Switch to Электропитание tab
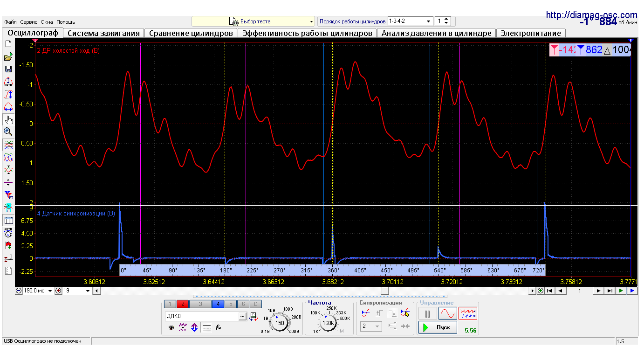The width and height of the screenshot is (644, 347). point(531,33)
